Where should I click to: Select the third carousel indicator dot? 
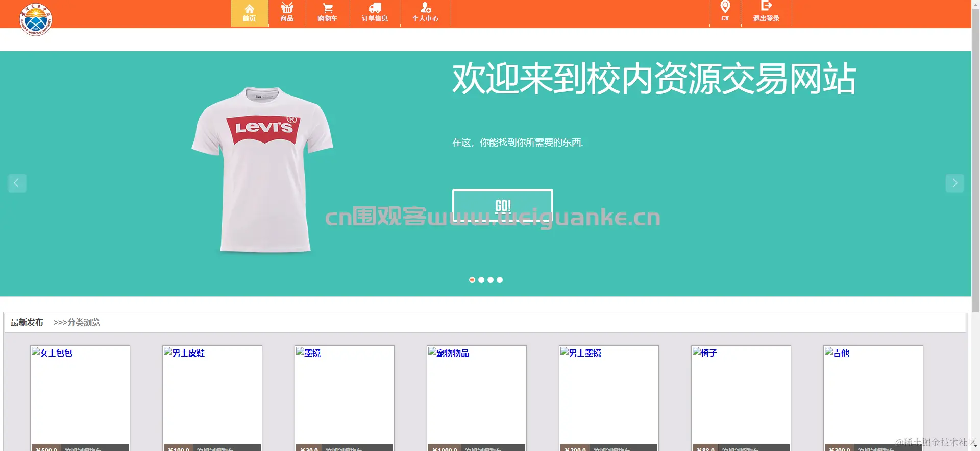491,280
